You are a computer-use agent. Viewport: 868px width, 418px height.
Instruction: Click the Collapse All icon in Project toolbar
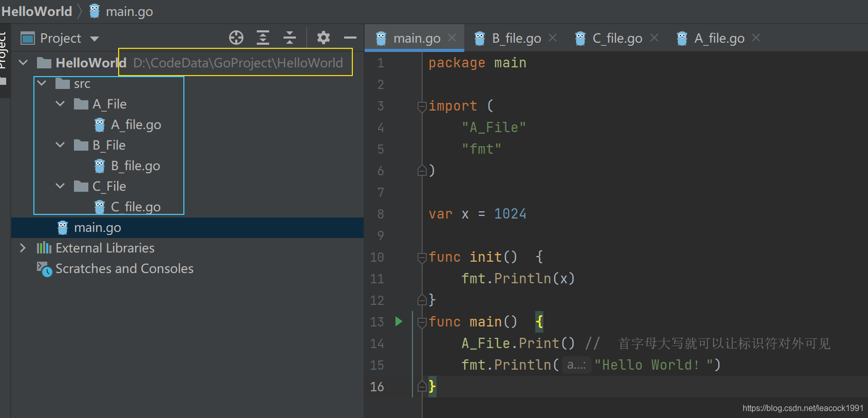[290, 38]
